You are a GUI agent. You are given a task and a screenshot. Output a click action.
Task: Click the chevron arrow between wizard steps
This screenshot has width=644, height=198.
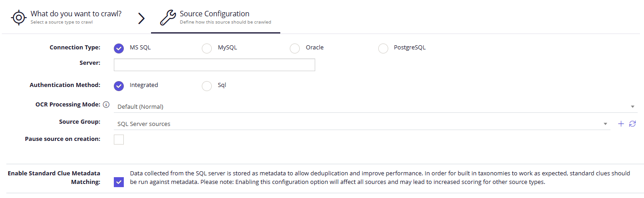point(141,18)
